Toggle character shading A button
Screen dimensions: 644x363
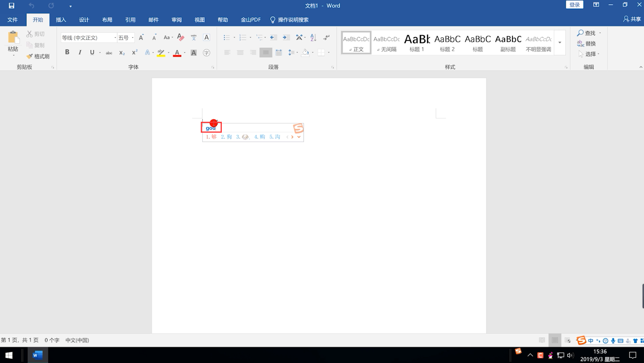(193, 53)
